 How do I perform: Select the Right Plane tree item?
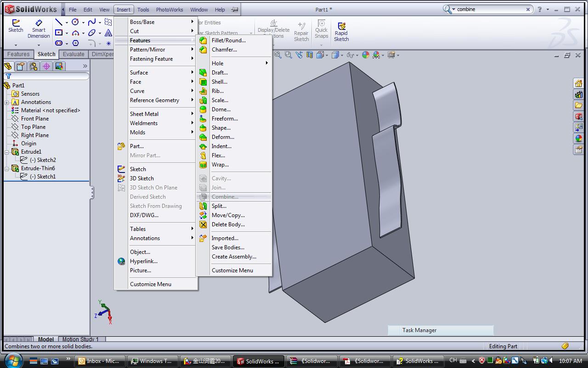[35, 135]
